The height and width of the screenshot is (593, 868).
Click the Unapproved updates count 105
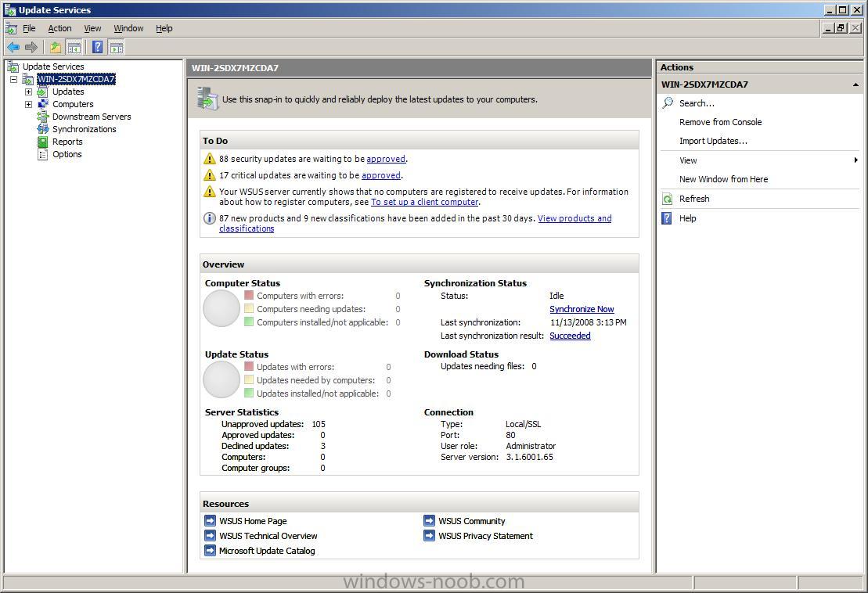[x=319, y=424]
